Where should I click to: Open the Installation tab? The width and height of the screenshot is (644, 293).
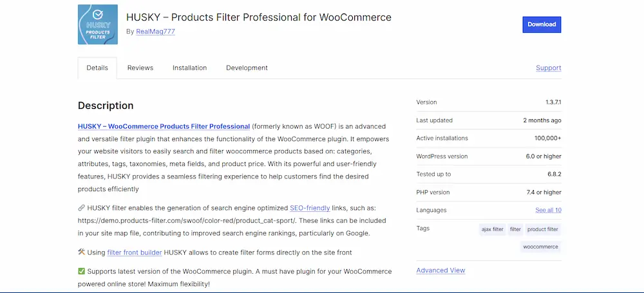(190, 68)
